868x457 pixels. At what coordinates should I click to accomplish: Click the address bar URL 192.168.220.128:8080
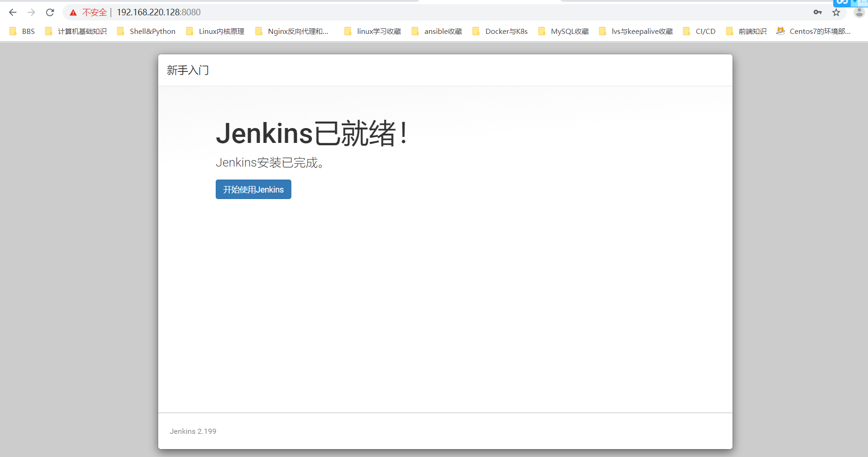pos(159,13)
